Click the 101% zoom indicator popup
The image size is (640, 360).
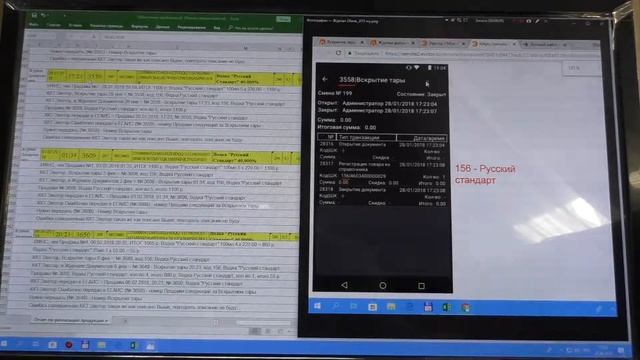pos(581,68)
